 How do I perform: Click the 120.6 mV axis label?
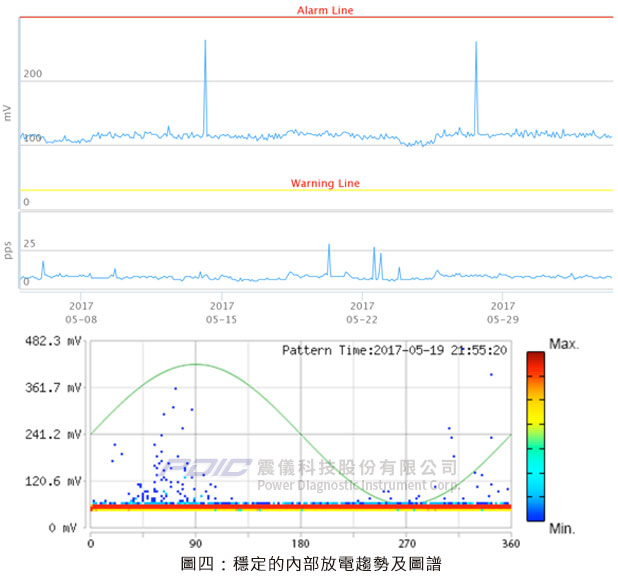53,481
